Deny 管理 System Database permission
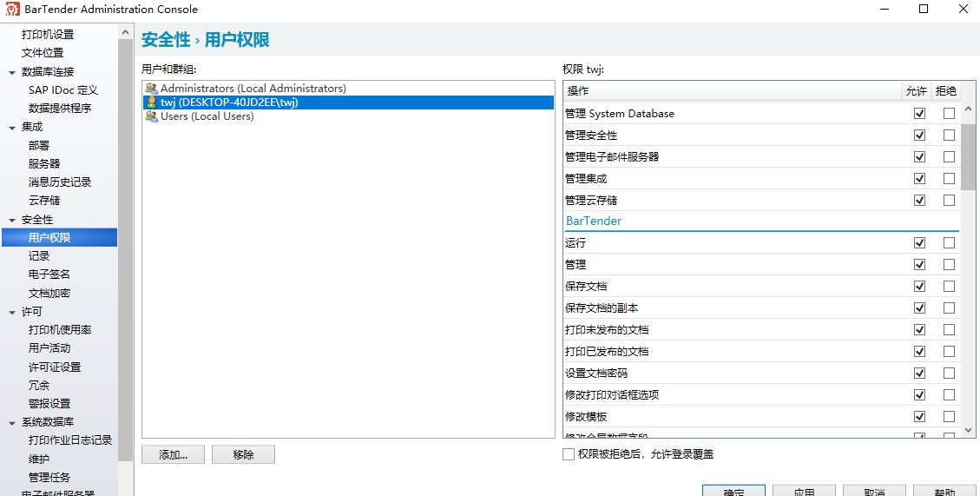The height and width of the screenshot is (496, 980). pos(950,114)
